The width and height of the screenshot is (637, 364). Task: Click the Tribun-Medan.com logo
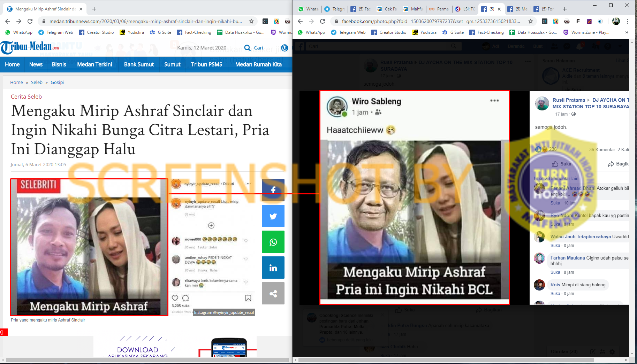coord(30,47)
